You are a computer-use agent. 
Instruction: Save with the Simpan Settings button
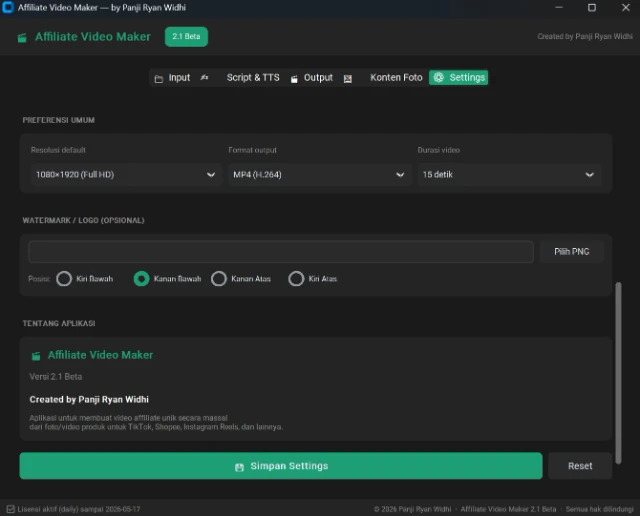tap(281, 466)
